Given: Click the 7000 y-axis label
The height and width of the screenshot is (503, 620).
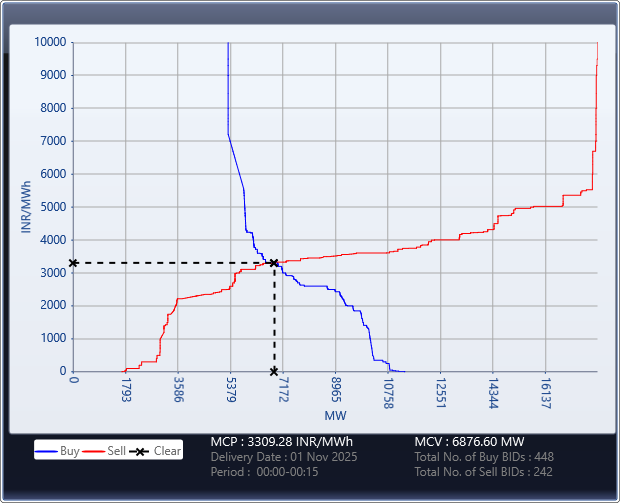Looking at the screenshot, I should 53,141.
